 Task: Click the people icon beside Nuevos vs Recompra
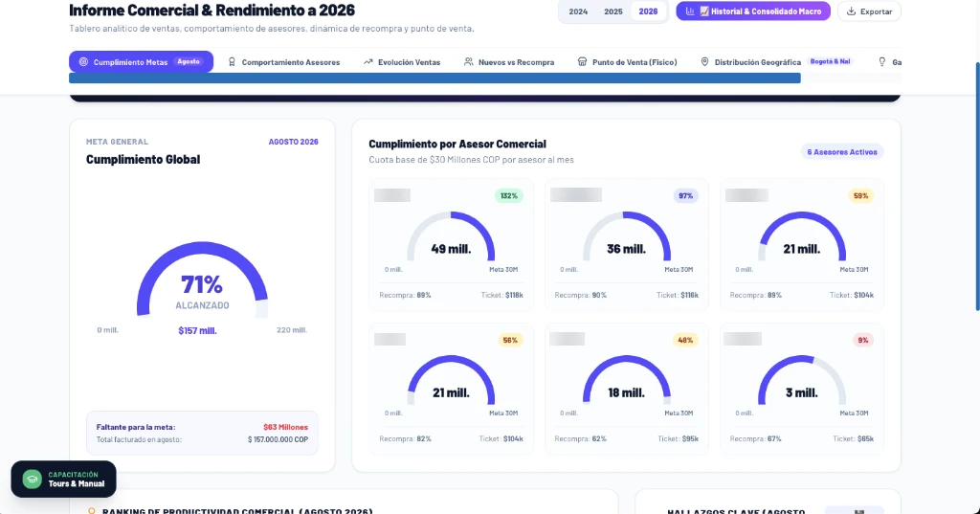(469, 62)
